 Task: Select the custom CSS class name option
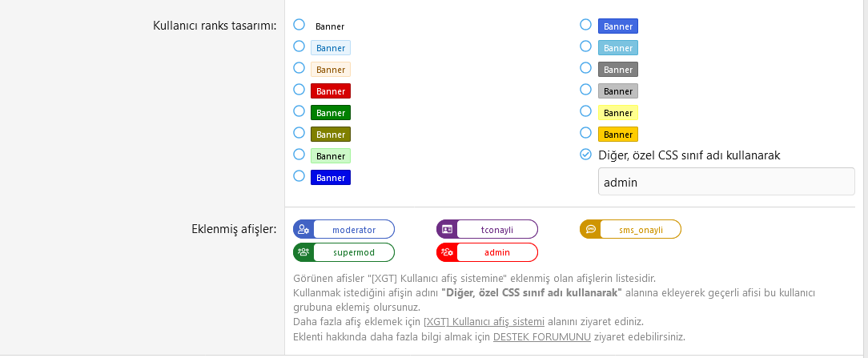[x=585, y=155]
